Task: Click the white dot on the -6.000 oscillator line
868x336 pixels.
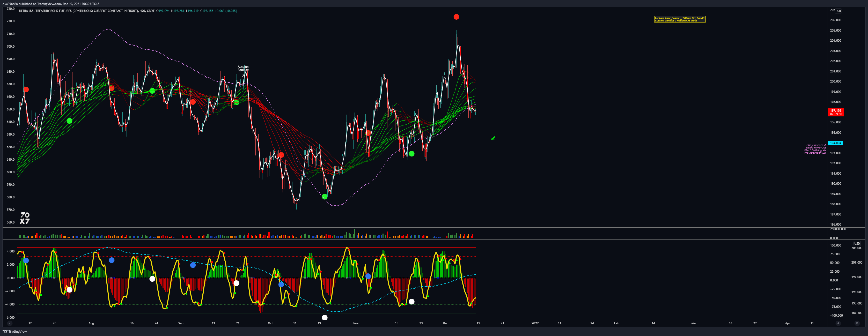Action: point(325,317)
